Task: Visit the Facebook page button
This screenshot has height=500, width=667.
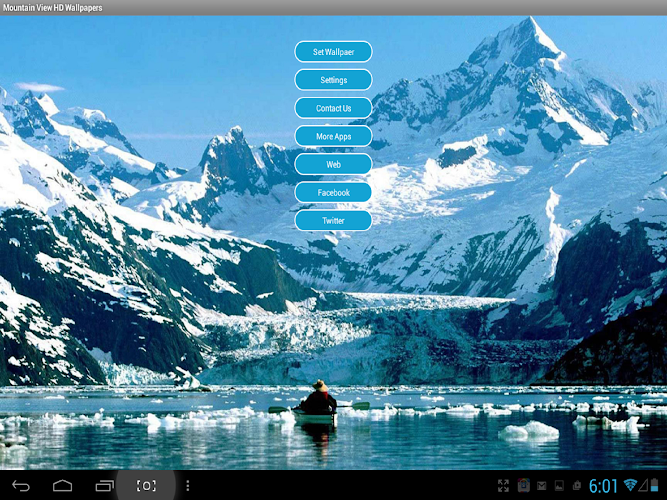Action: (x=334, y=192)
